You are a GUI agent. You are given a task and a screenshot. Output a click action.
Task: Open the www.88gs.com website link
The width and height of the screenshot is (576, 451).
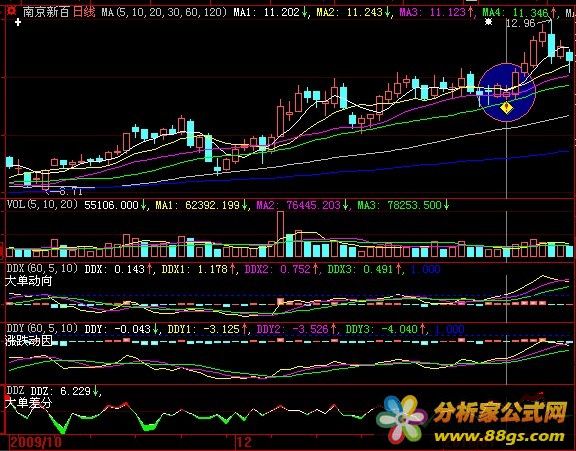pos(500,436)
